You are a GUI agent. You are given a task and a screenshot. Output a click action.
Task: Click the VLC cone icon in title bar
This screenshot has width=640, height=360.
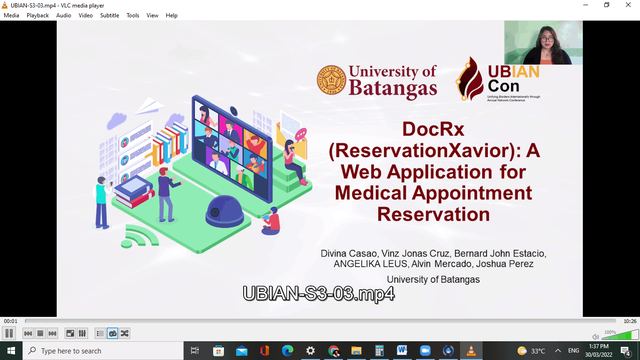pos(5,5)
